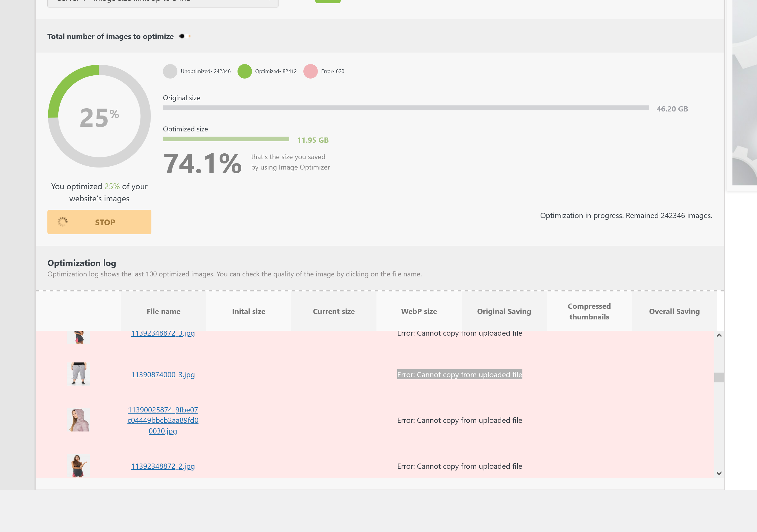Click the File name column header

164,311
